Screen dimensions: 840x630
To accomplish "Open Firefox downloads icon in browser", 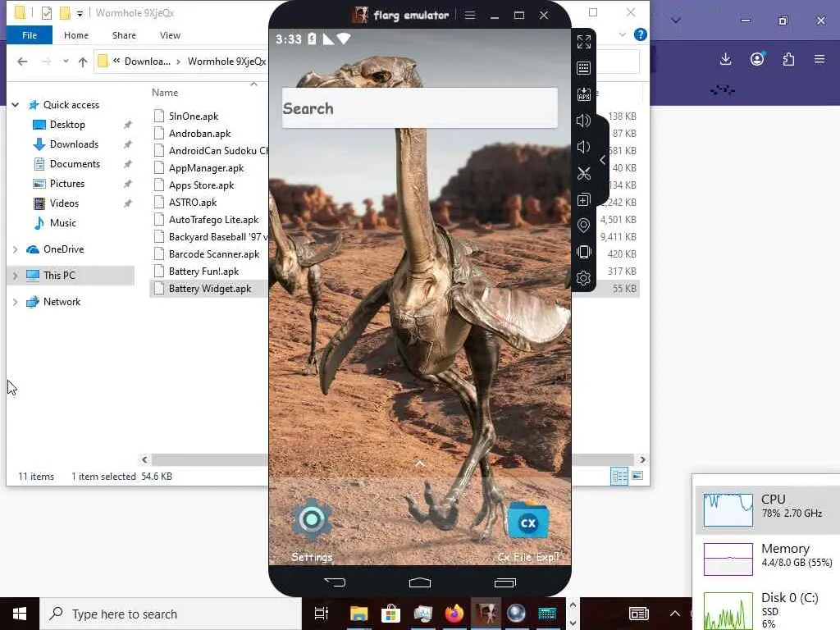I will tap(725, 59).
